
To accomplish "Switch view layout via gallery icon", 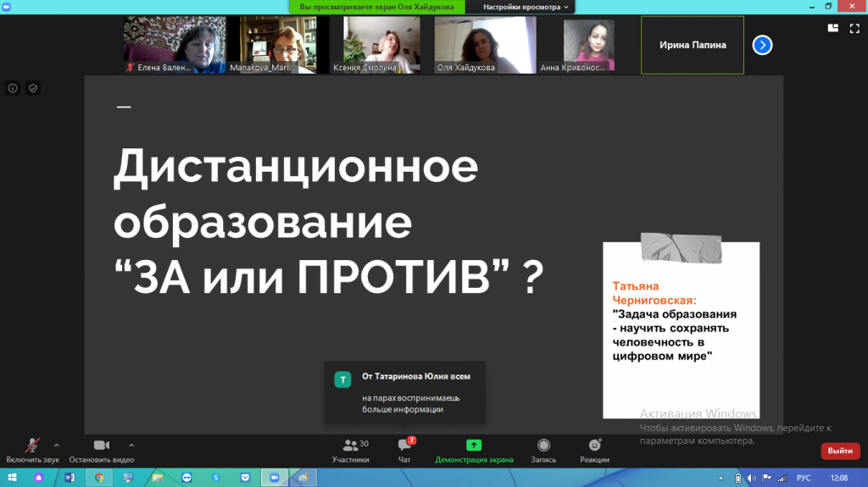I will coord(832,27).
